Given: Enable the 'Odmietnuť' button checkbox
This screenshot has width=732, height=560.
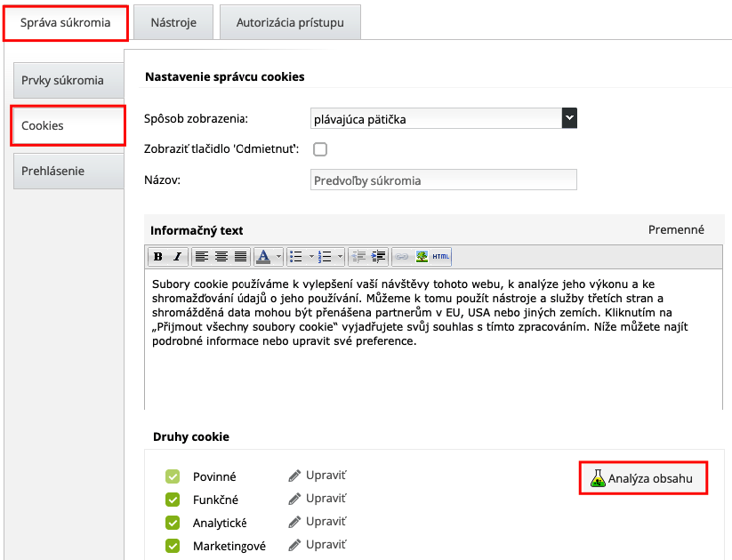Looking at the screenshot, I should [x=320, y=149].
